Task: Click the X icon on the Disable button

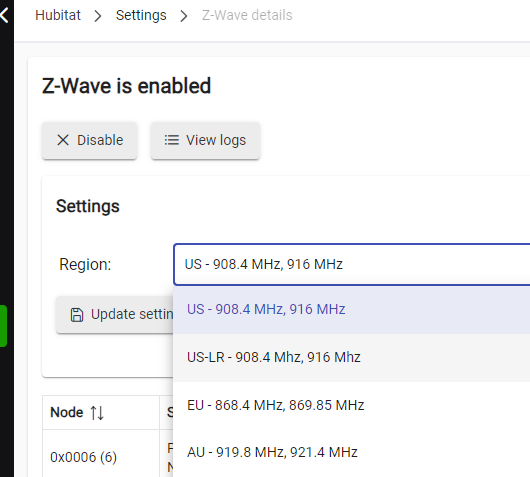Action: point(63,140)
